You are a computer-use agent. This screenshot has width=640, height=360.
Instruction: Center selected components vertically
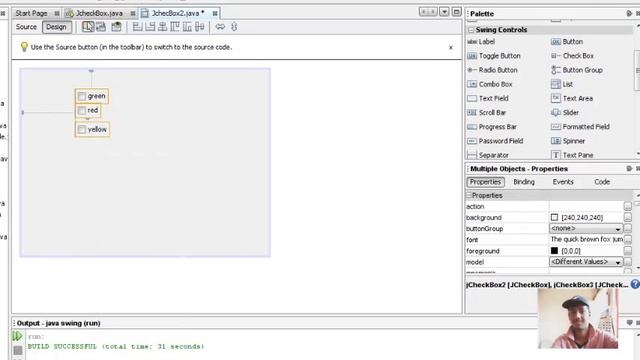coord(200,27)
